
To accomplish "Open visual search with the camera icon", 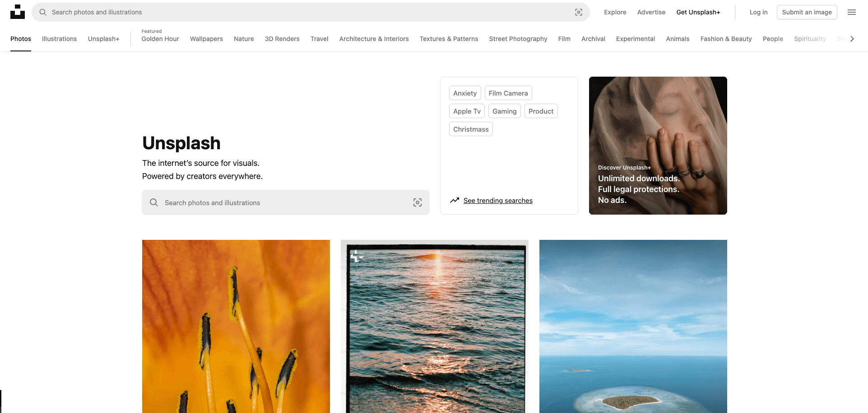I will tap(578, 12).
